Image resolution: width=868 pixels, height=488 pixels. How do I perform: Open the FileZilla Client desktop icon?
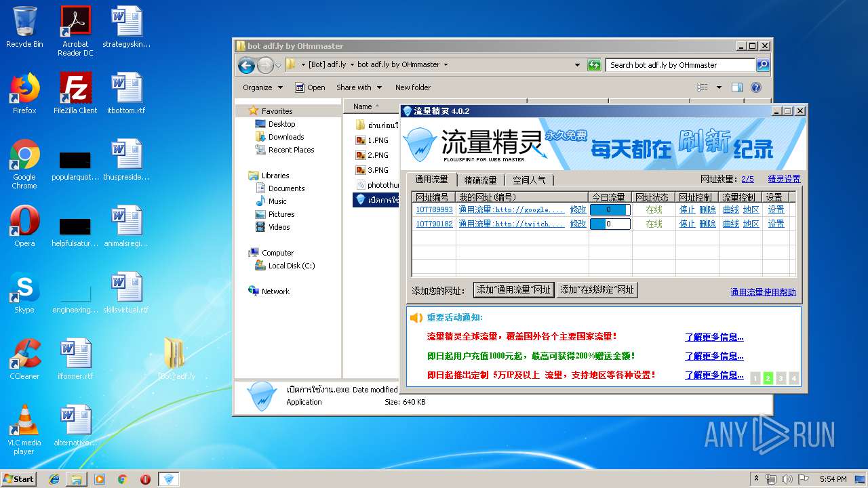[75, 94]
